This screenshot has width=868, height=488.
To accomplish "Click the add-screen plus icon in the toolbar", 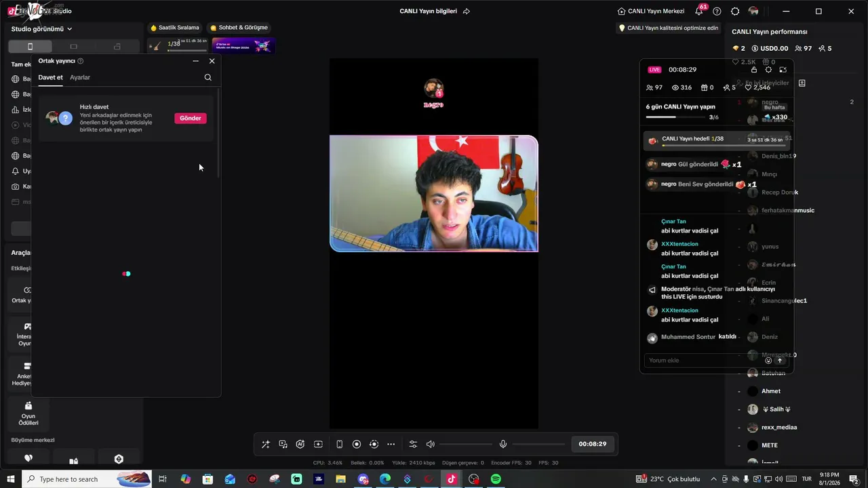I will 318,444.
